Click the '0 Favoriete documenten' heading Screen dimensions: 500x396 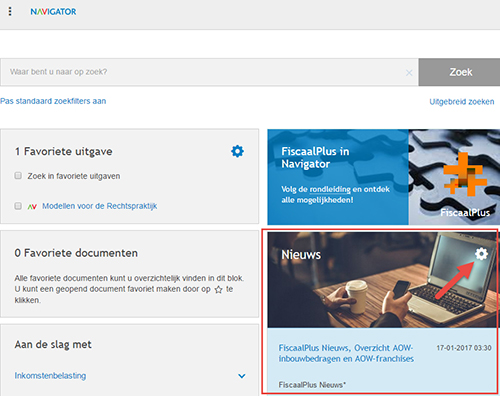coord(76,253)
